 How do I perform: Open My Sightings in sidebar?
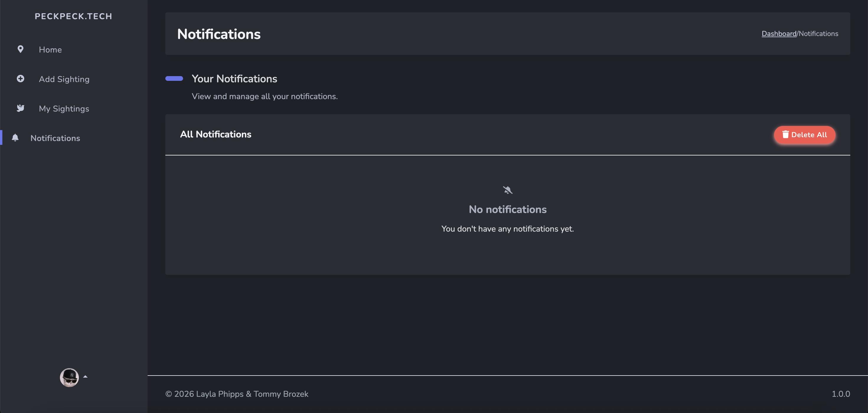pos(64,109)
